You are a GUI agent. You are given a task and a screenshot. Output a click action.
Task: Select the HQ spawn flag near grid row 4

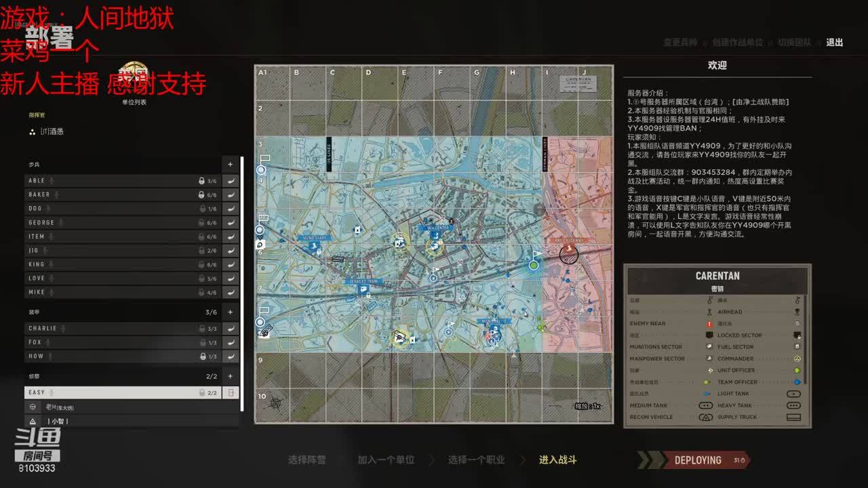click(262, 167)
